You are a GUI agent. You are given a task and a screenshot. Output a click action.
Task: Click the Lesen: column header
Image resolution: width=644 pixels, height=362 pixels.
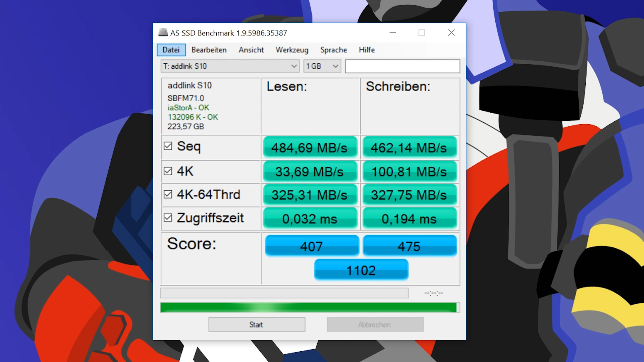[x=287, y=86]
